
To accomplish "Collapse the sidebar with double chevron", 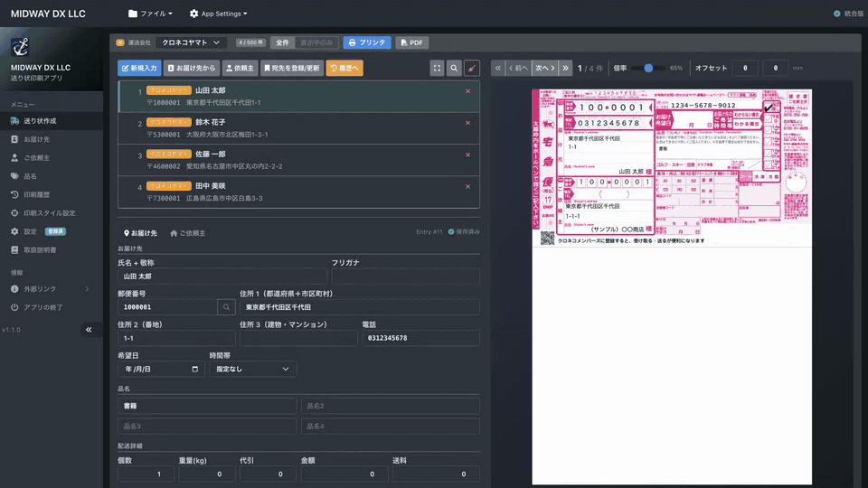I will pos(89,330).
